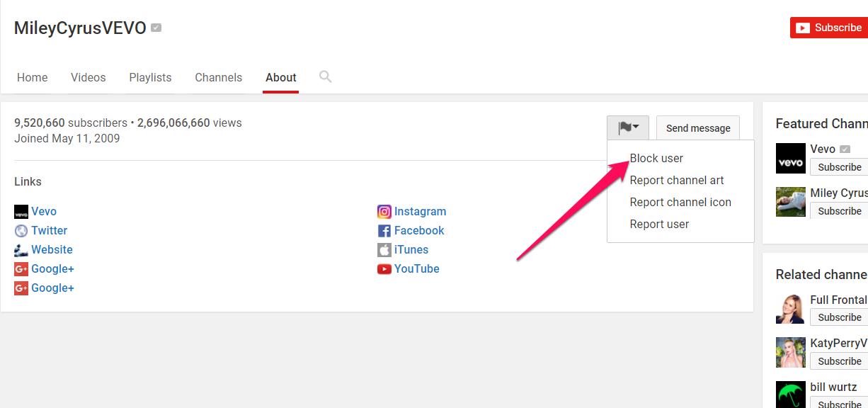The width and height of the screenshot is (868, 408).
Task: Open Full Frontal channel avatar
Action: [791, 309]
